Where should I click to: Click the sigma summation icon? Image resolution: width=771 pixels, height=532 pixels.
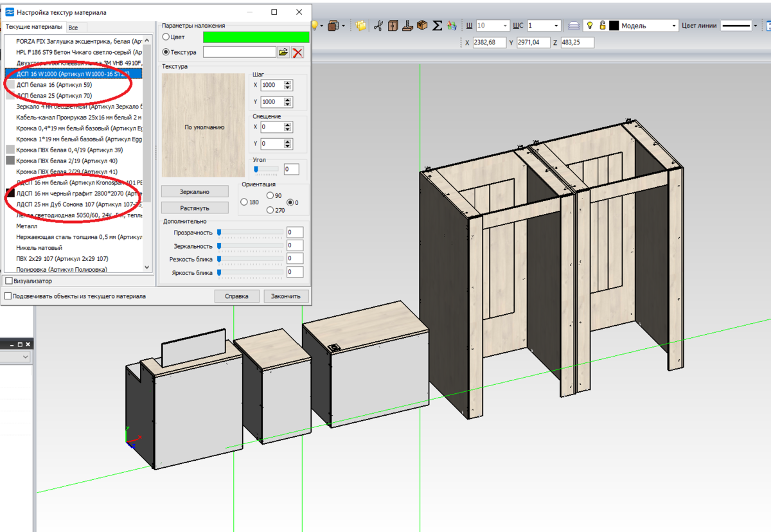point(438,26)
